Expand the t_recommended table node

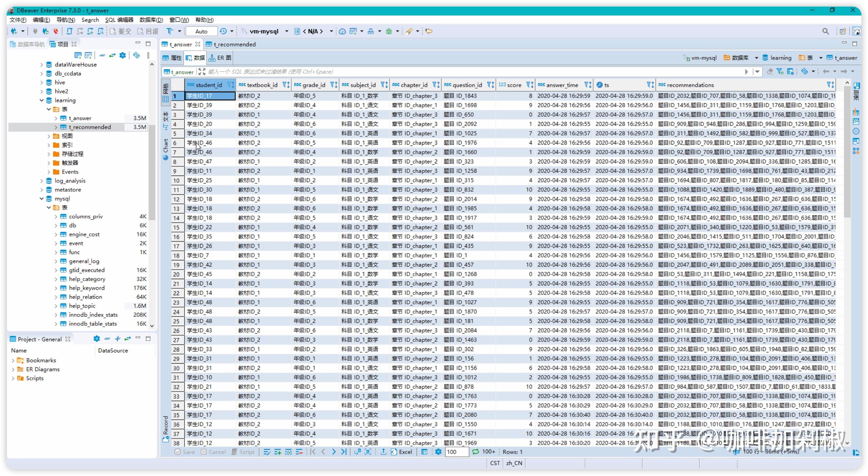tap(56, 127)
